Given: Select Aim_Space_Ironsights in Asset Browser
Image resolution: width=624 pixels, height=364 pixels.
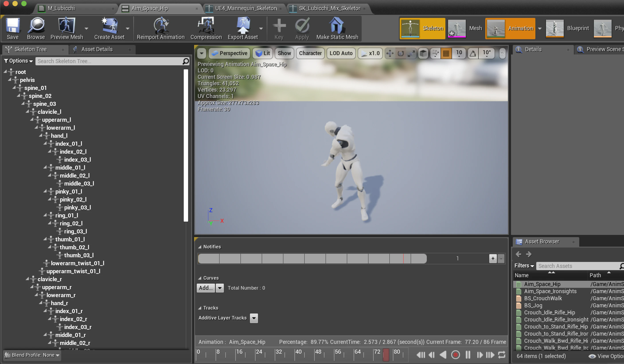Looking at the screenshot, I should click(550, 291).
